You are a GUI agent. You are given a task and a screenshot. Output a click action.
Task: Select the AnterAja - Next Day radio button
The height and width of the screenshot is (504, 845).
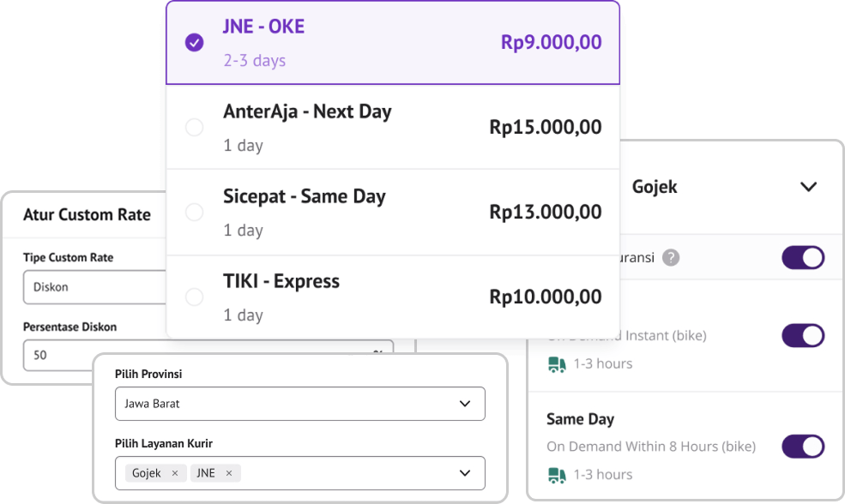click(195, 128)
